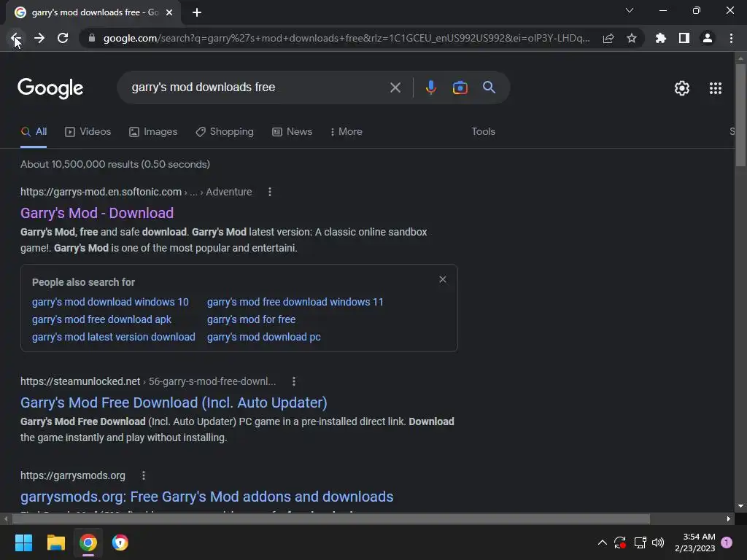The image size is (747, 560).
Task: Switch to the Shopping tab
Action: coord(225,132)
